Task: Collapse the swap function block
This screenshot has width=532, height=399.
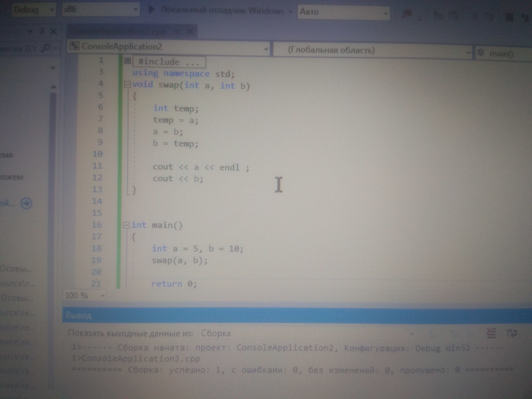Action: click(x=128, y=84)
